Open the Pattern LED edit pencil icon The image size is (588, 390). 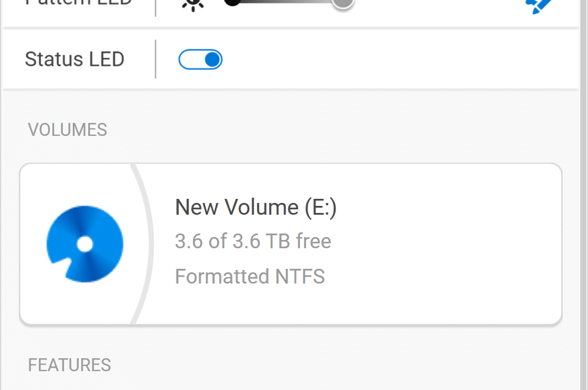tap(539, 6)
